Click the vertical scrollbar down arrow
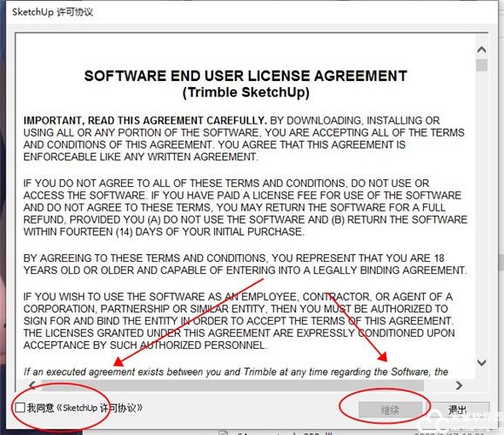The image size is (504, 435). point(481,363)
